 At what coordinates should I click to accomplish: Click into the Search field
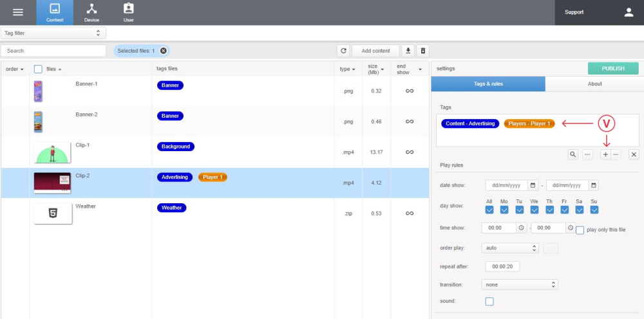[x=53, y=51]
